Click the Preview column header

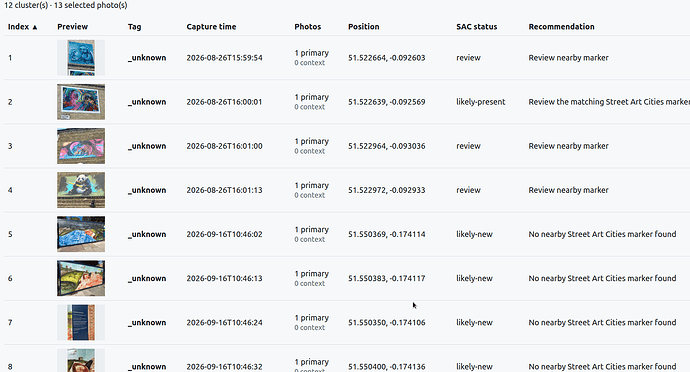tap(73, 27)
